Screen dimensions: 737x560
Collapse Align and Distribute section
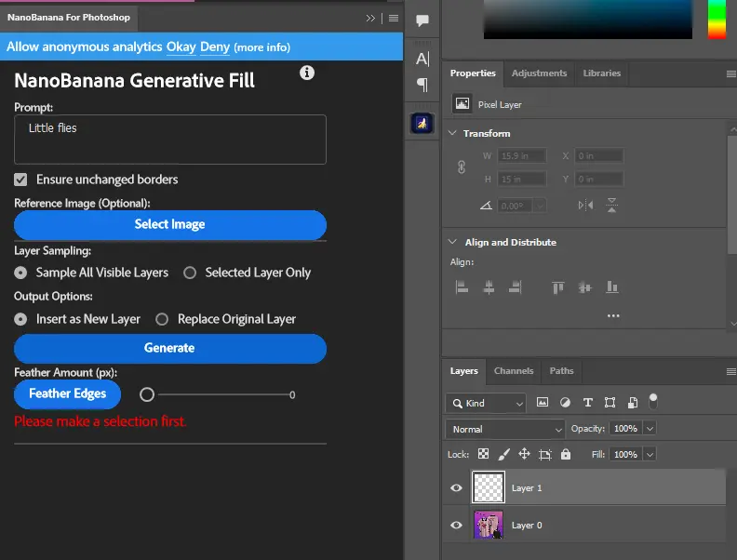(x=452, y=242)
